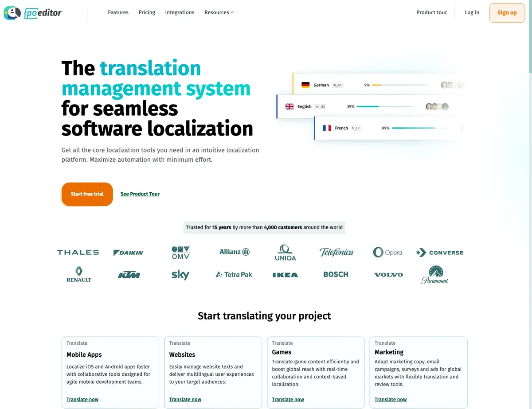Click the POEditor parrot logo

pos(12,13)
